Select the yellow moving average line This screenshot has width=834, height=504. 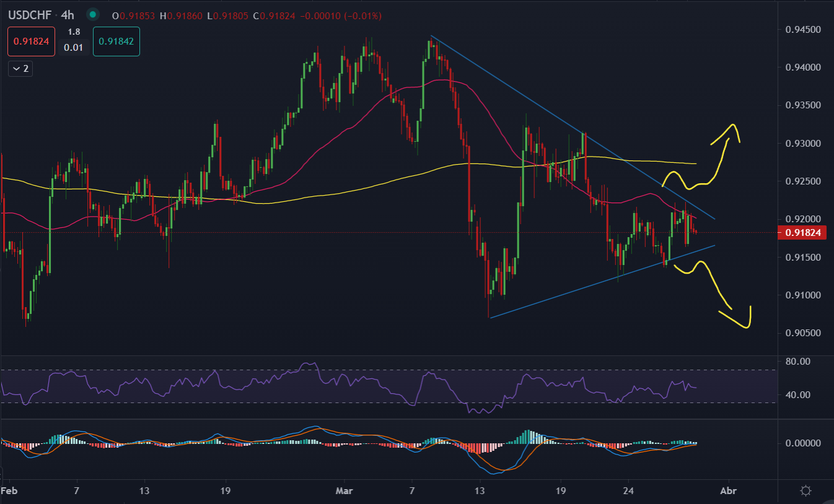[372, 181]
